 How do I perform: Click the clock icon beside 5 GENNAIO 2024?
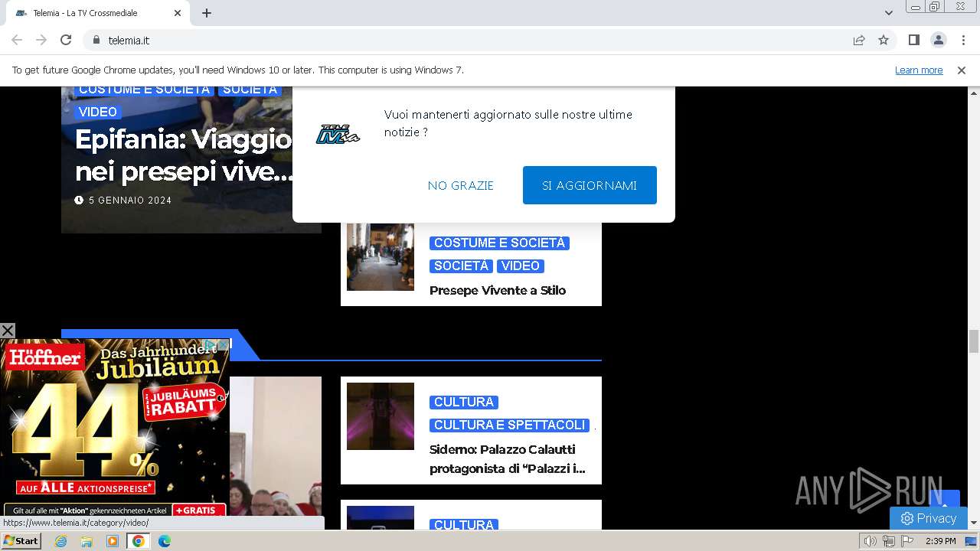pos(79,201)
